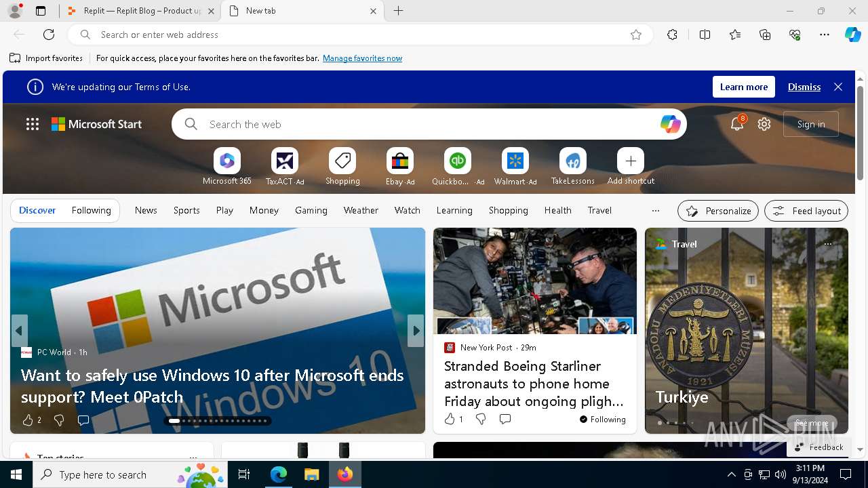Click the Learn more button

(744, 87)
